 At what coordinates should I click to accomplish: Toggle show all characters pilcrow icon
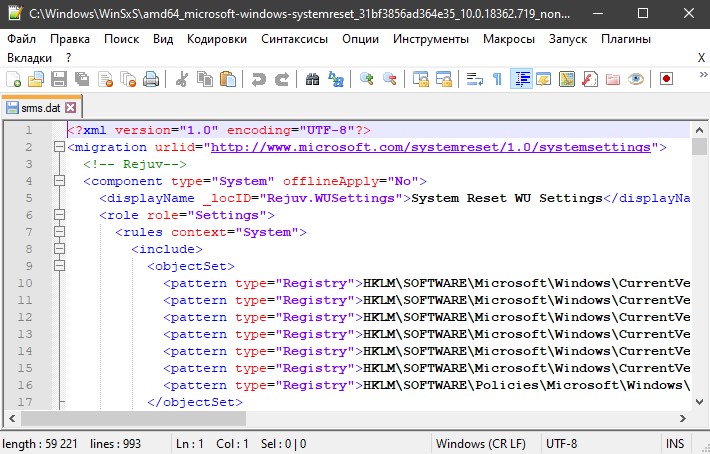(498, 79)
